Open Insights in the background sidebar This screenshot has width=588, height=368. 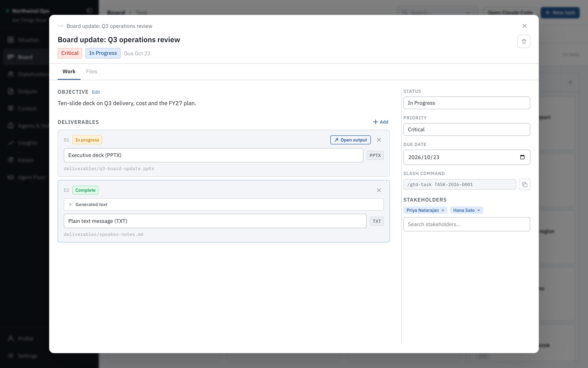(x=28, y=143)
